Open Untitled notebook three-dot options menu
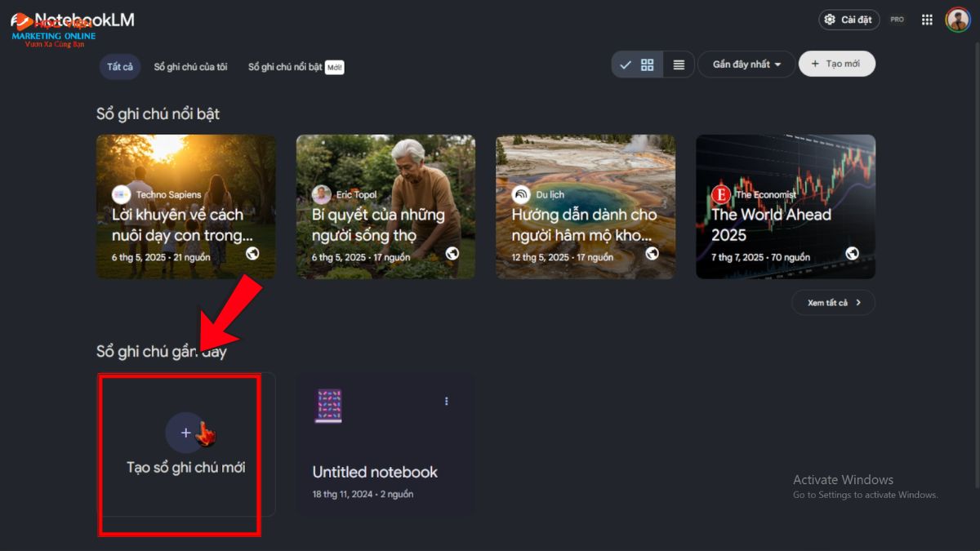Image resolution: width=980 pixels, height=551 pixels. coord(446,401)
